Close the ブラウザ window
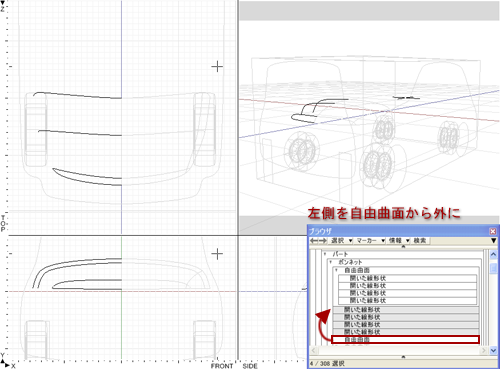Viewport: 500px width, 369px height. click(x=493, y=231)
